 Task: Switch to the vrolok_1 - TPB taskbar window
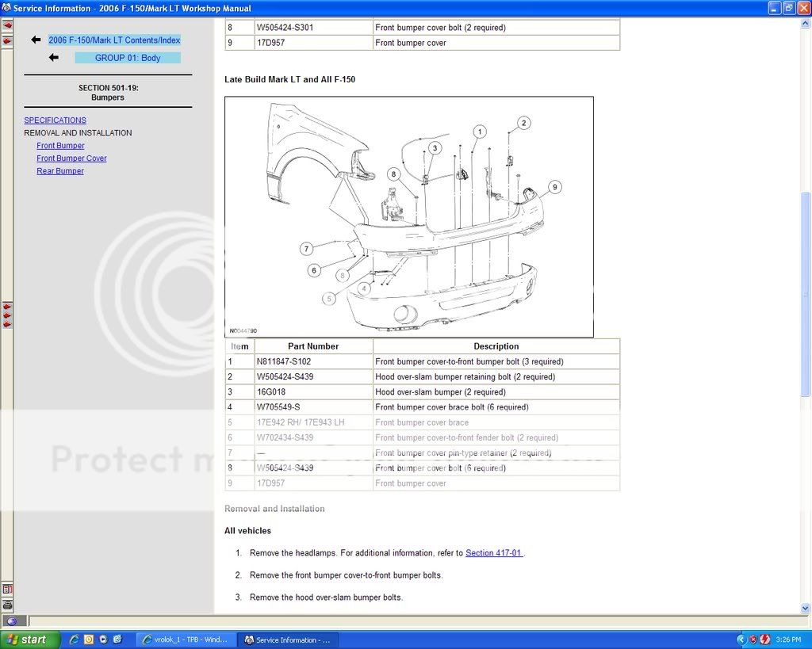pos(186,639)
